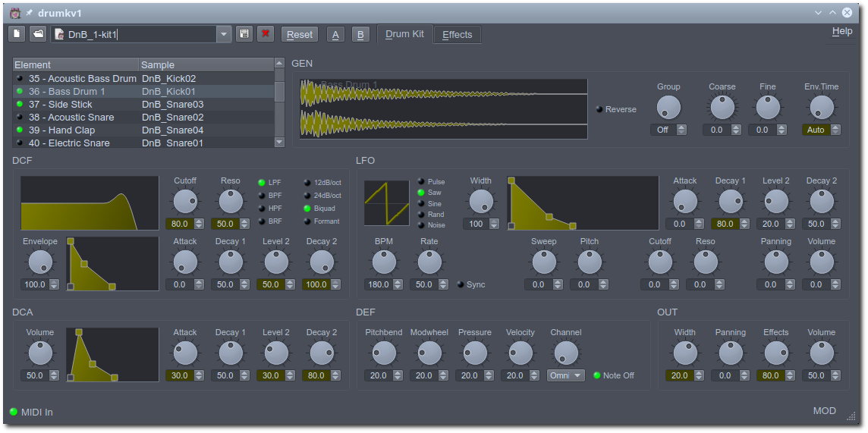This screenshot has height=433, width=868.
Task: Click the LFO saw waveform display
Action: pyautogui.click(x=386, y=203)
